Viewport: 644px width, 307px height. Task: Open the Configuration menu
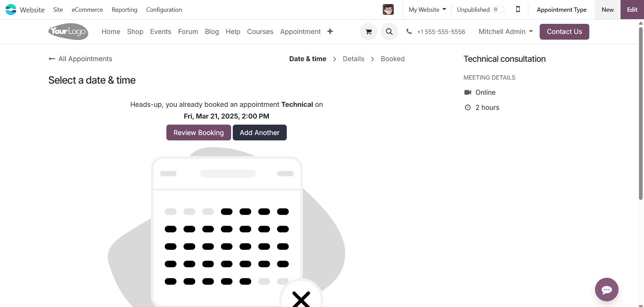tap(164, 9)
